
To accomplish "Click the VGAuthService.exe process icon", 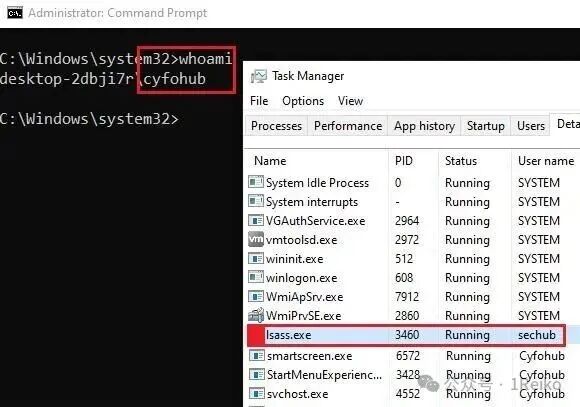I will click(256, 221).
